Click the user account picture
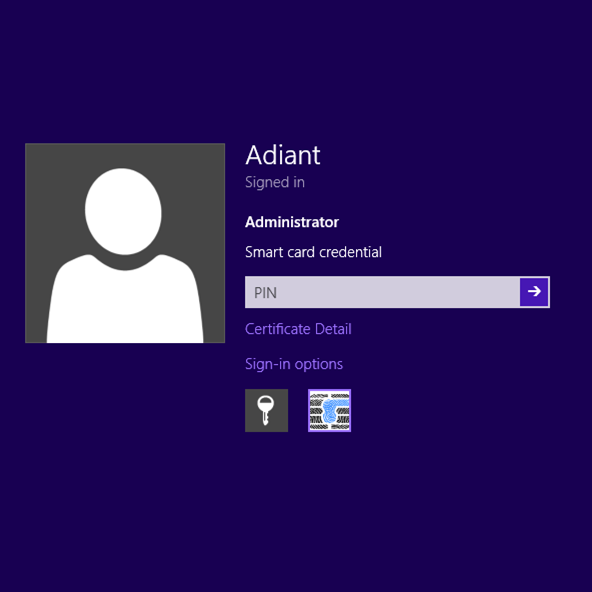This screenshot has width=592, height=592. coord(125,243)
